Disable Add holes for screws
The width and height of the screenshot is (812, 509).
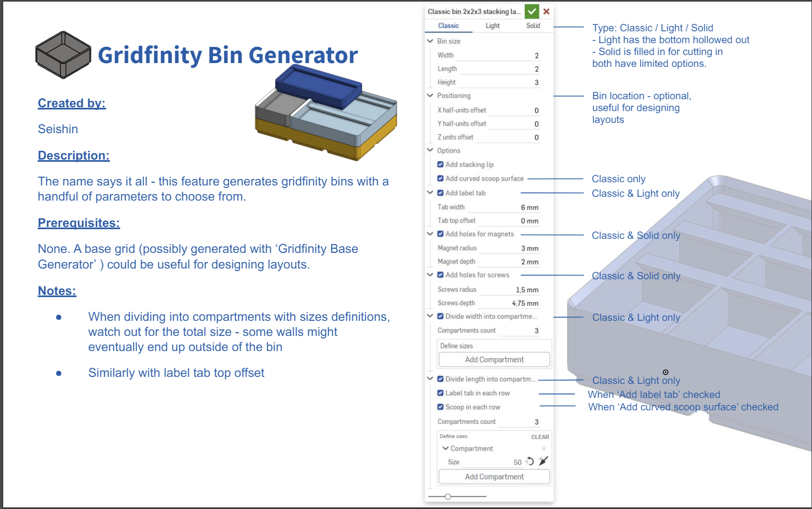(440, 275)
